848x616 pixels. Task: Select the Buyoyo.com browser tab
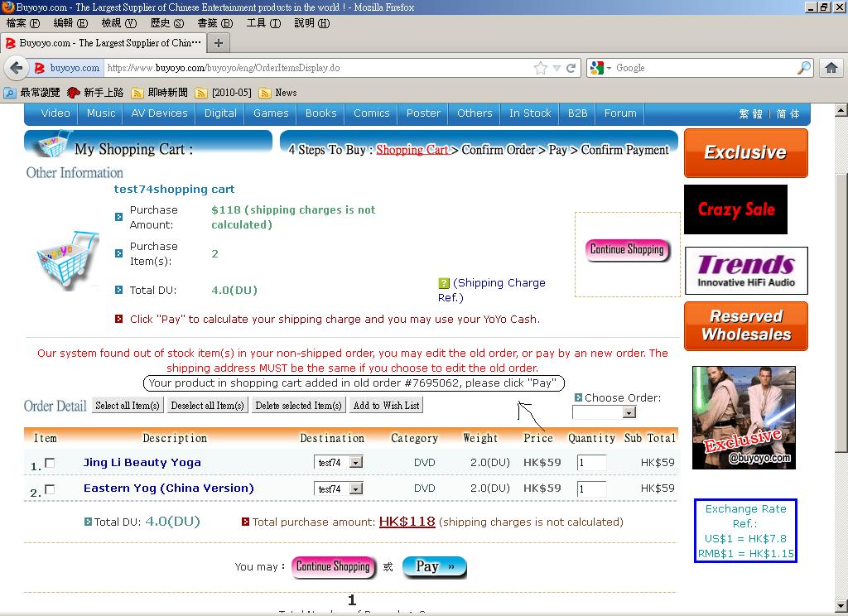point(103,43)
